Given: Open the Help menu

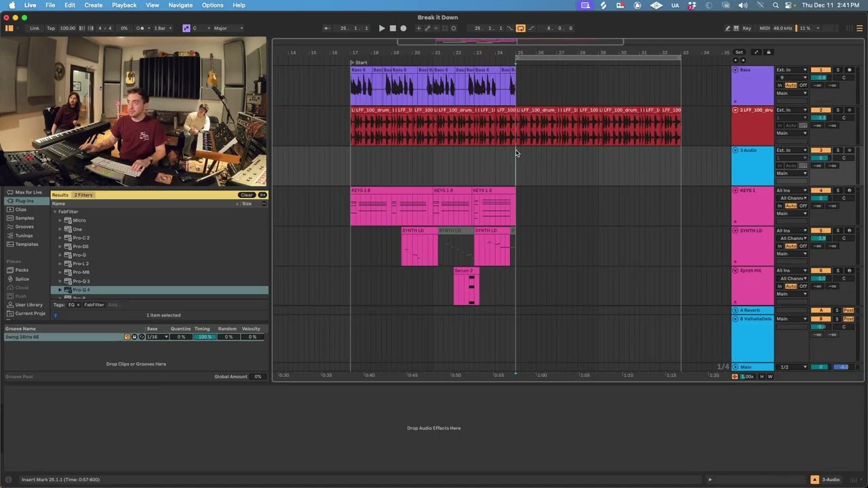Looking at the screenshot, I should (x=239, y=5).
